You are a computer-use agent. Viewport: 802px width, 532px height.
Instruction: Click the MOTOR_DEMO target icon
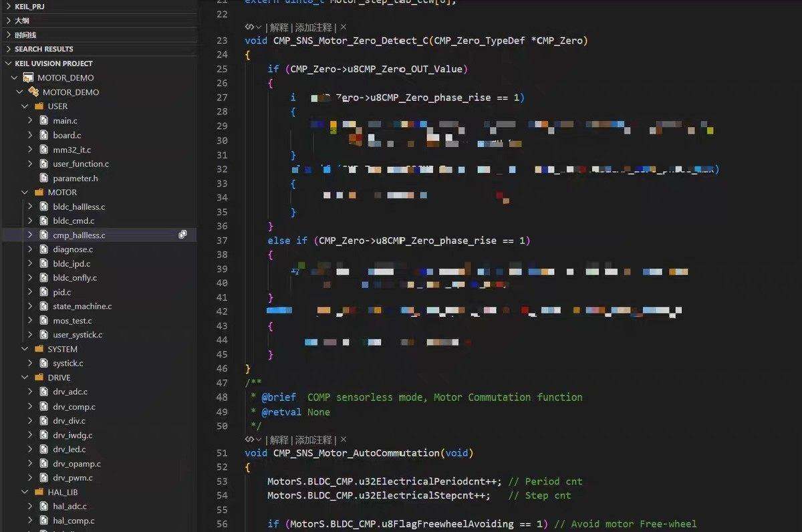(33, 92)
